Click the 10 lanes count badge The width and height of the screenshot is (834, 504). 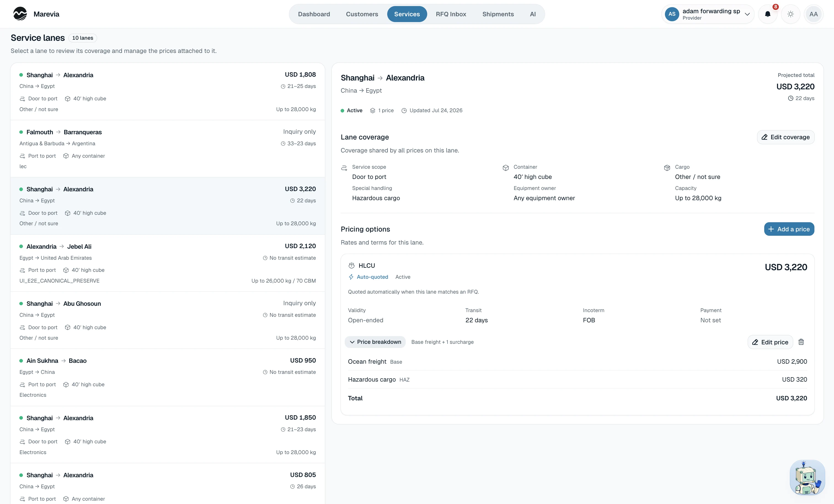click(x=82, y=38)
